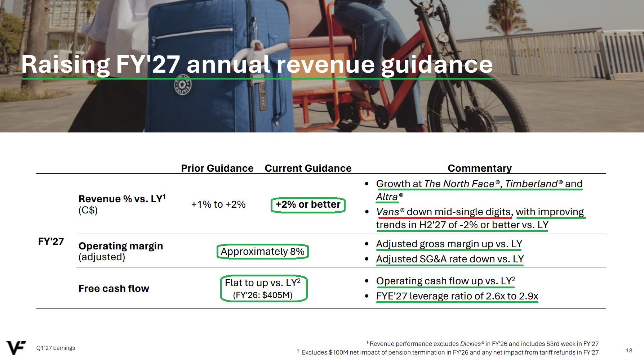Screen dimensions: 644x361
Task: Click 'Adjusted SG&A rate down vs. LY'
Action: (450, 259)
